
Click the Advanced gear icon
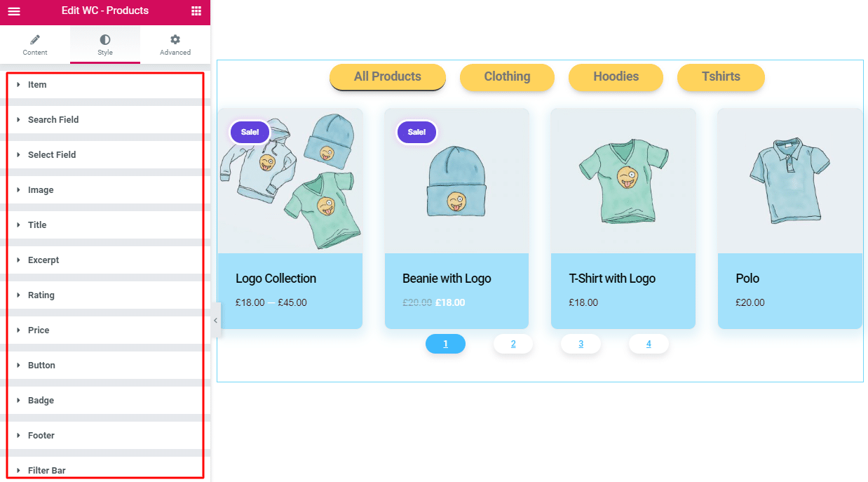point(175,40)
